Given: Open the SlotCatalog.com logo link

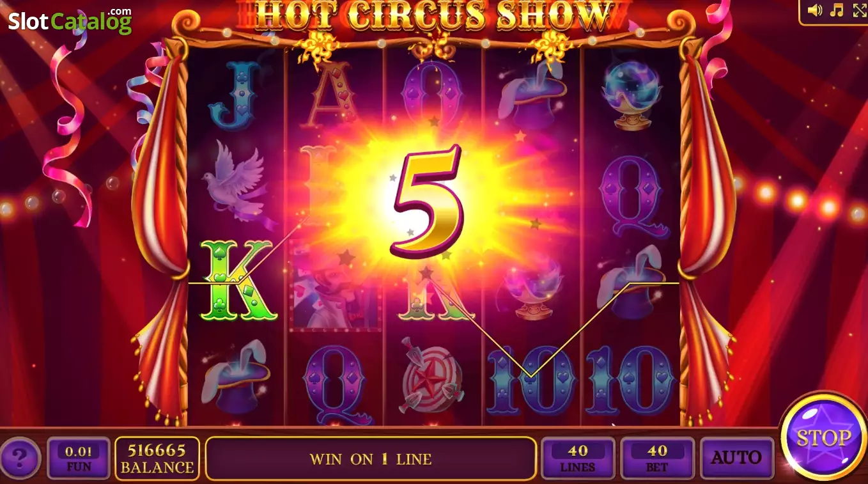Looking at the screenshot, I should click(70, 20).
